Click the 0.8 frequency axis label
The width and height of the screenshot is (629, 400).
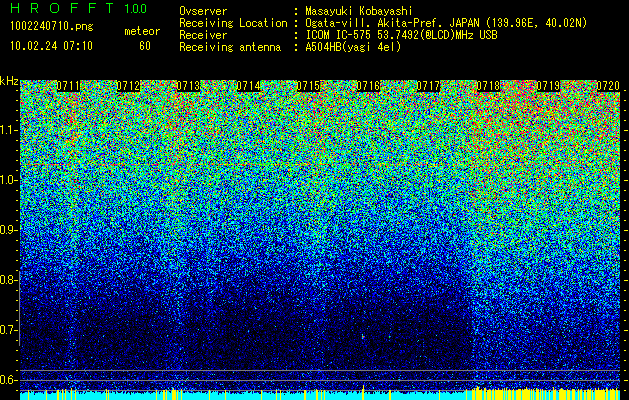[x=9, y=280]
